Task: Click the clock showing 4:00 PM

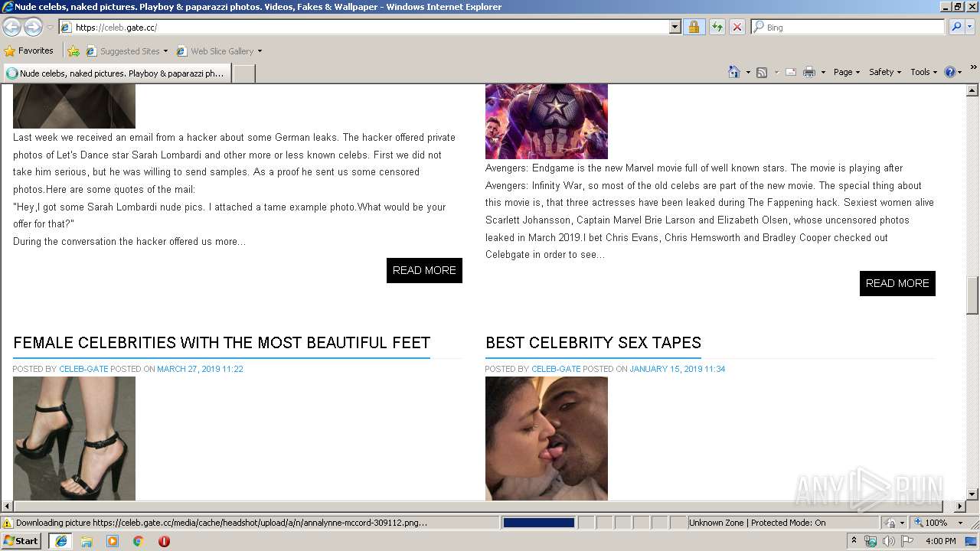Action: [940, 541]
